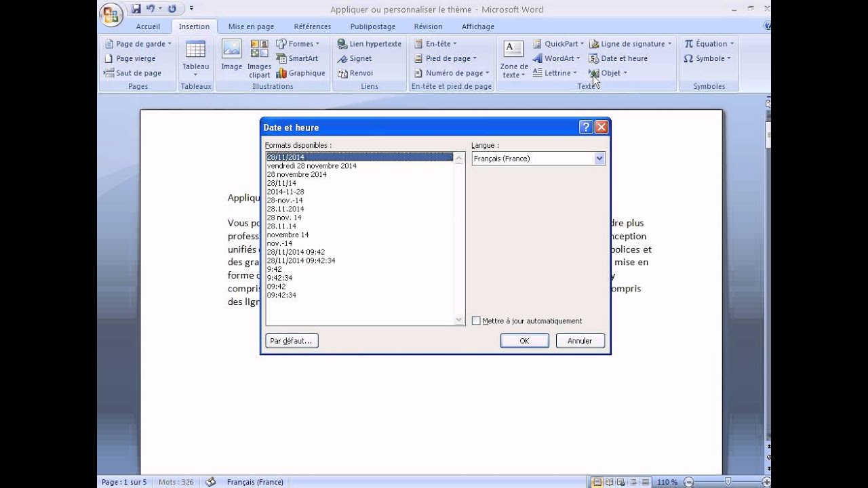Insert a hyperlink with Lien hypertexte
This screenshot has height=488, width=868.
coord(370,43)
